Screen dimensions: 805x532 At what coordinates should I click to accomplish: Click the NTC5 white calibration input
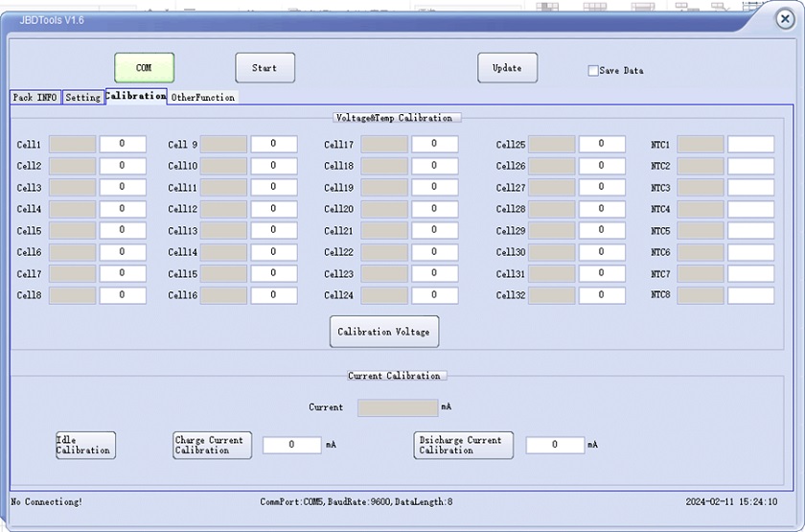751,230
